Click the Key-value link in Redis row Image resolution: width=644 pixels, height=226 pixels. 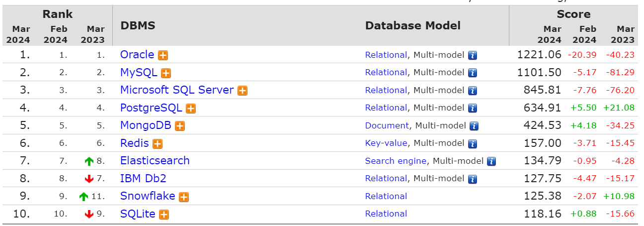(x=386, y=143)
